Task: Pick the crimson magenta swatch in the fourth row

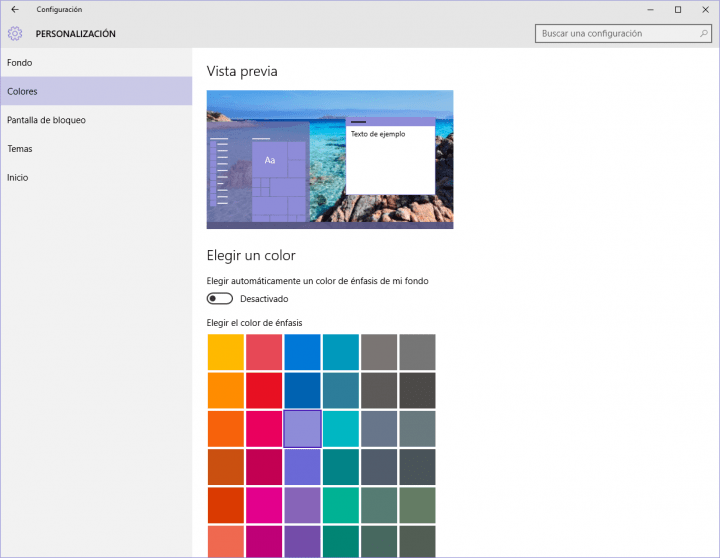Action: (x=264, y=467)
